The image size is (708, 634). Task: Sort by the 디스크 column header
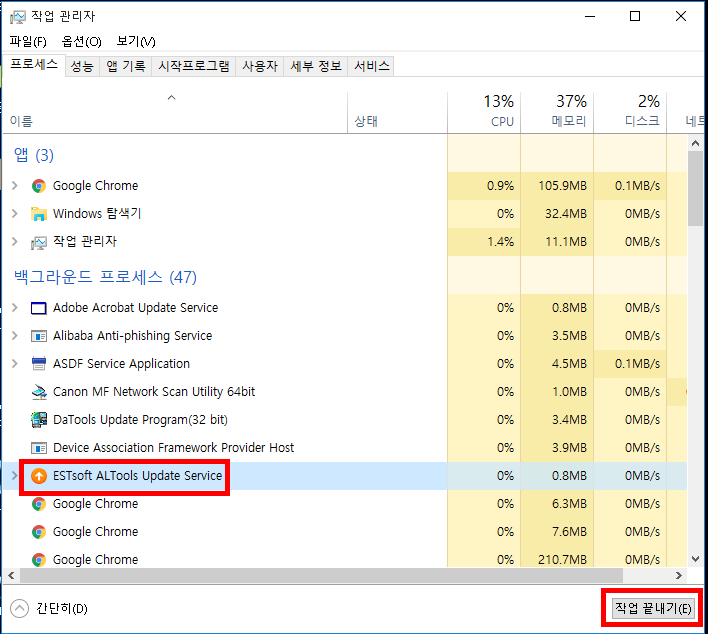[x=630, y=113]
